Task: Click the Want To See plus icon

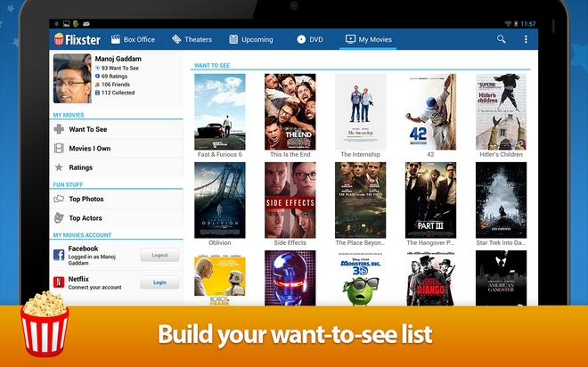Action: [59, 129]
